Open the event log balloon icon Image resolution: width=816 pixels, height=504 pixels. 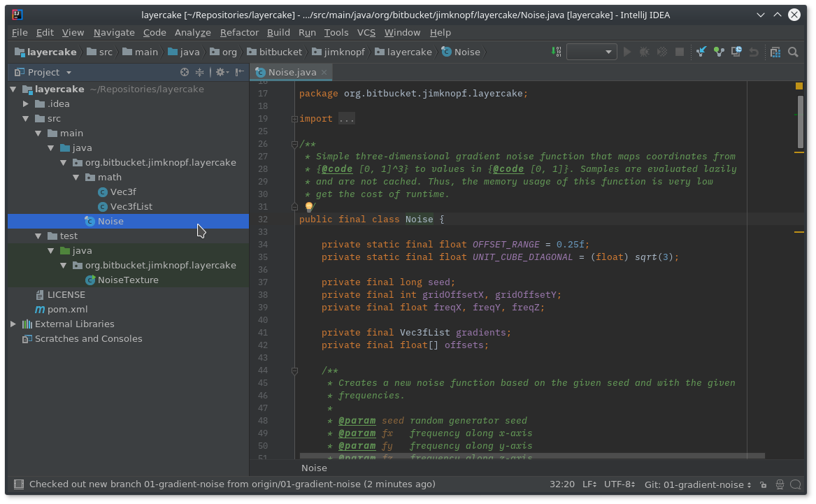pyautogui.click(x=796, y=484)
